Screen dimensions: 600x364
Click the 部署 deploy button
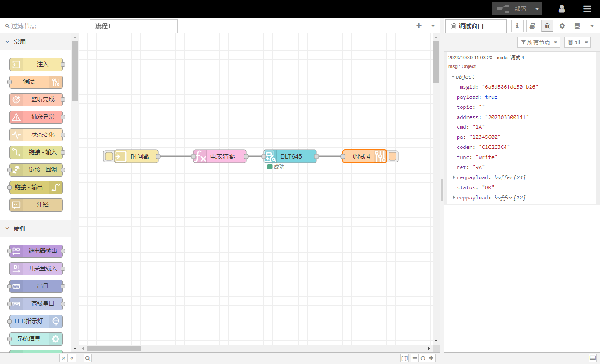(x=513, y=9)
